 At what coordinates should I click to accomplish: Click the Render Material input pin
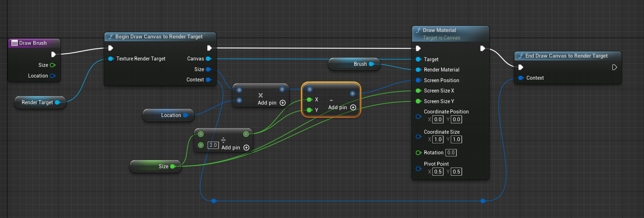click(x=419, y=70)
